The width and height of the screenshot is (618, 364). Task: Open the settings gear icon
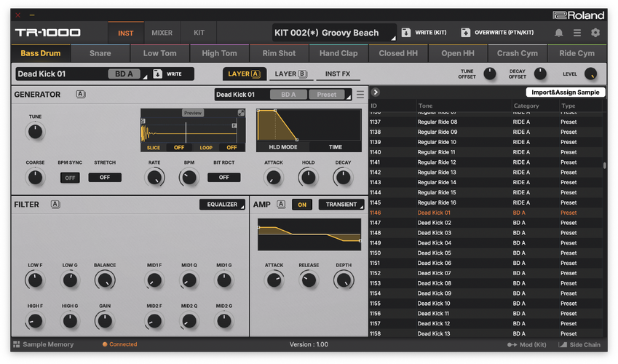[595, 33]
